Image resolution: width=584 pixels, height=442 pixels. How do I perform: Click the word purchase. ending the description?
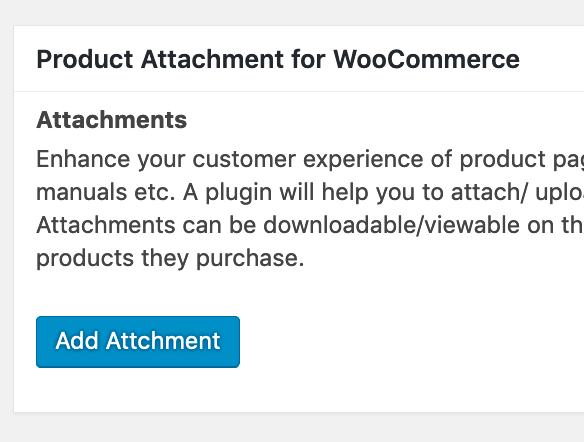tap(250, 259)
